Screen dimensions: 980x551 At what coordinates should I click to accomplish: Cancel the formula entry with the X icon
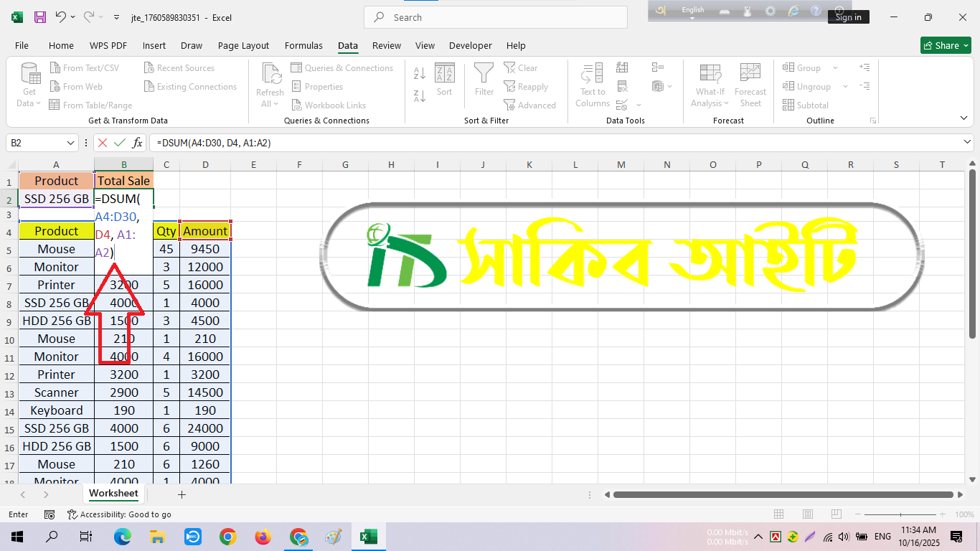[x=103, y=143]
